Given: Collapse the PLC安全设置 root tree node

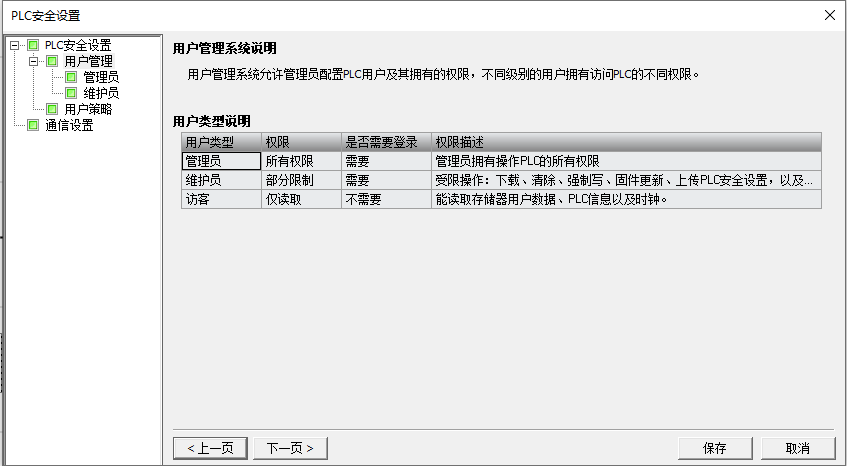Looking at the screenshot, I should (x=15, y=45).
